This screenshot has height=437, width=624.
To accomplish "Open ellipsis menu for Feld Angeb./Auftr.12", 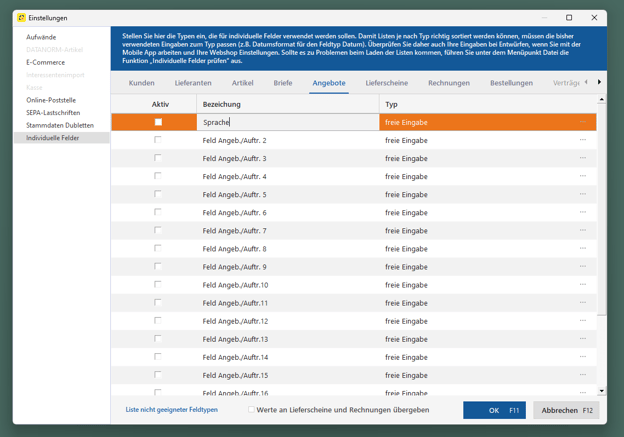I will coord(583,321).
